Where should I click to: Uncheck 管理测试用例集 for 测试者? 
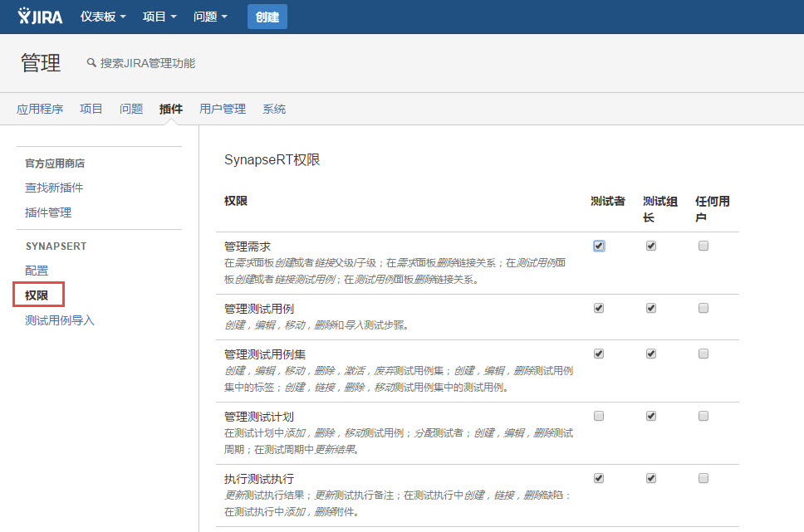(x=598, y=354)
